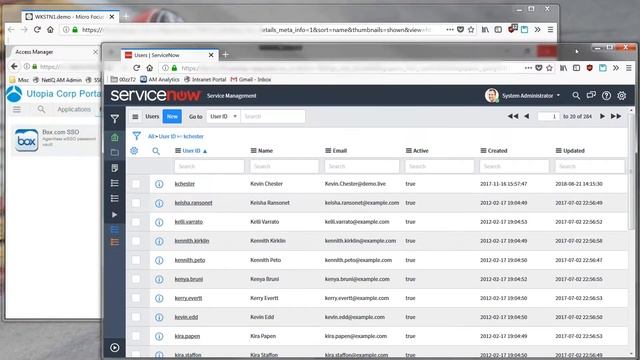Image resolution: width=640 pixels, height=360 pixels.
Task: Open the ServiceNow settings gear in banner
Action: (622, 96)
